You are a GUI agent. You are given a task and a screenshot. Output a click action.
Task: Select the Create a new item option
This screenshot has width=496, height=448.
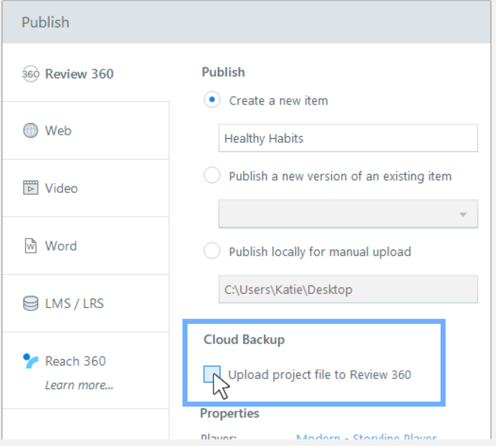tap(212, 100)
